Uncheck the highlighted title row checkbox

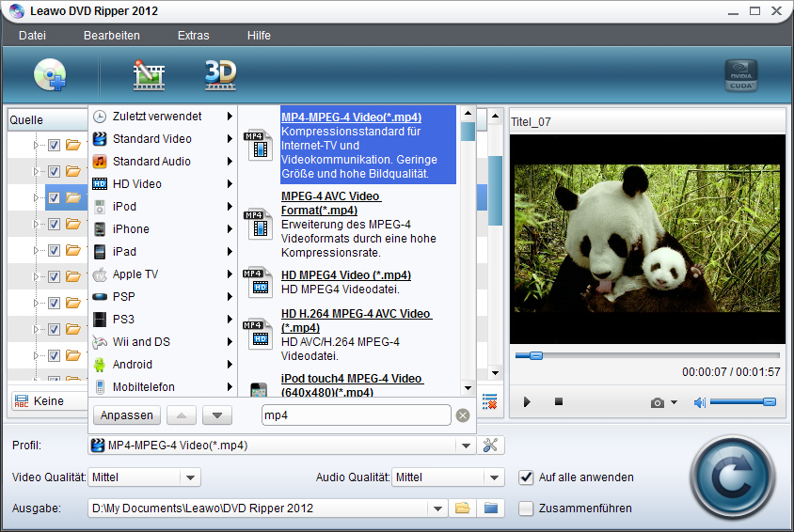(x=54, y=197)
